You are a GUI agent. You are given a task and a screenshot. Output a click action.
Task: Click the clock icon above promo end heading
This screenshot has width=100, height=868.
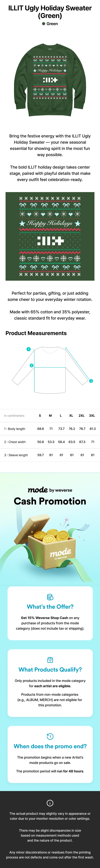click(x=50, y=736)
